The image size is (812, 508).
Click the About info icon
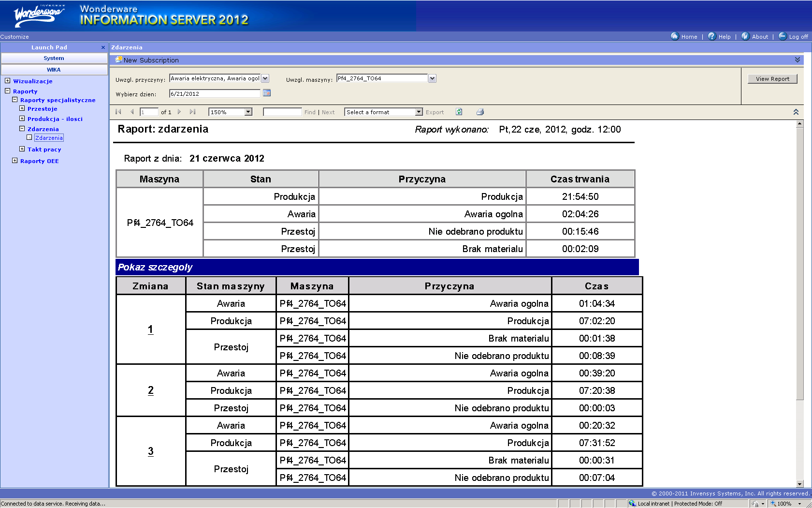coord(745,36)
